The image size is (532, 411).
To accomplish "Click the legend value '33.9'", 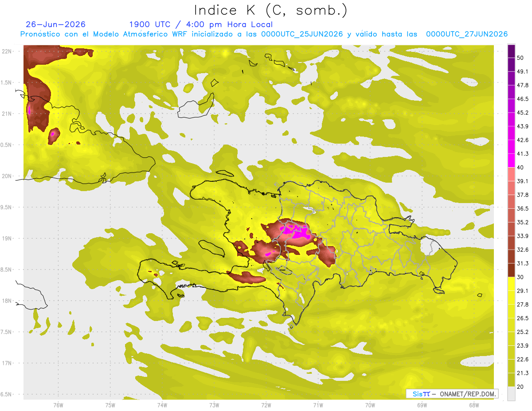I will 522,236.
